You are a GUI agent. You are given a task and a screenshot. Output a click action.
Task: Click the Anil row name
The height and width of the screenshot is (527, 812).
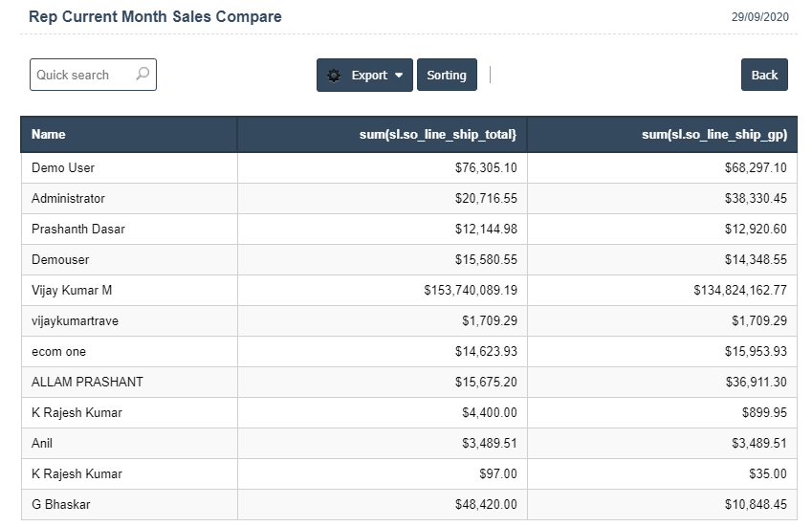(x=42, y=444)
